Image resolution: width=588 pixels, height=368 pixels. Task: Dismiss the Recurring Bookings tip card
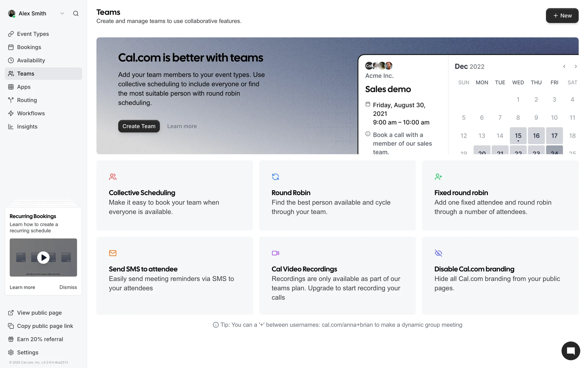(68, 287)
